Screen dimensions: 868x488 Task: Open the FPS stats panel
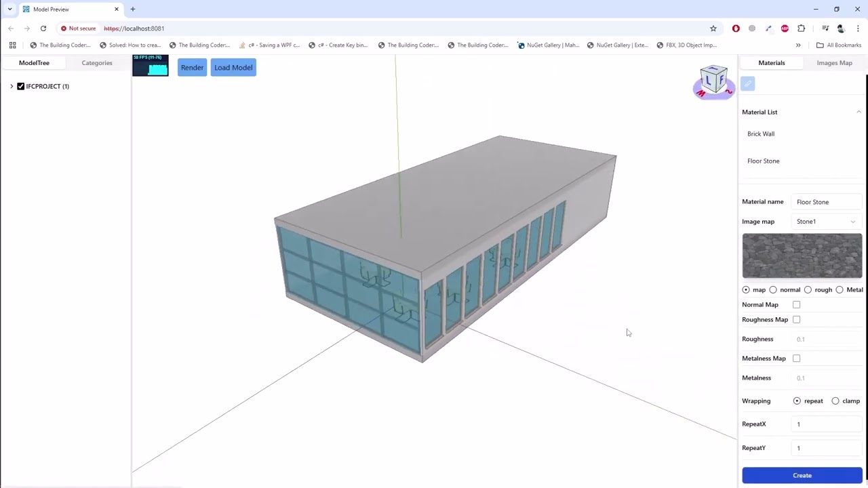151,65
